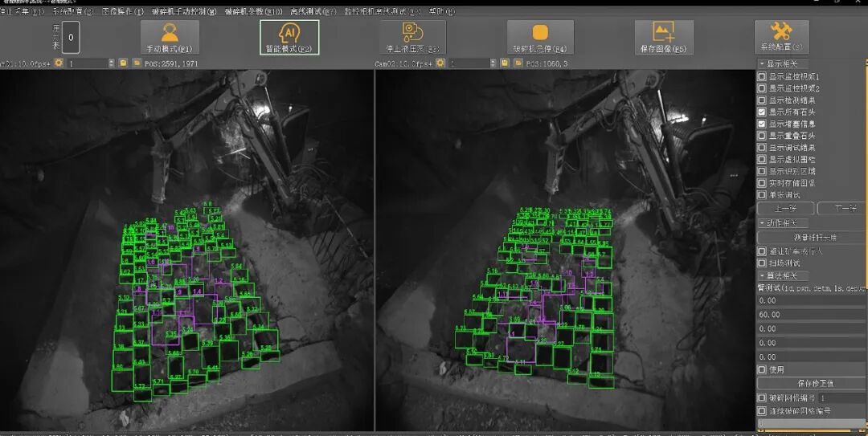Image resolution: width=868 pixels, height=436 pixels.
Task: Collapse the 显示相关 section
Action: [x=782, y=63]
